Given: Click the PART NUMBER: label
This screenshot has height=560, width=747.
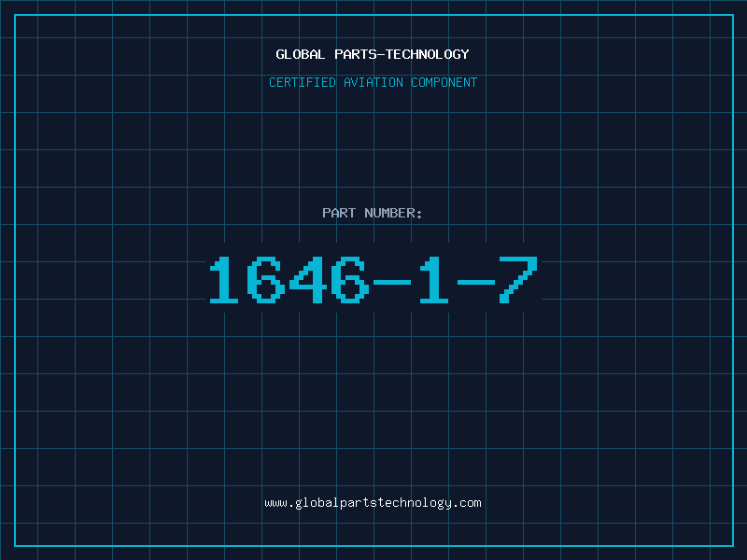Looking at the screenshot, I should click(373, 213).
